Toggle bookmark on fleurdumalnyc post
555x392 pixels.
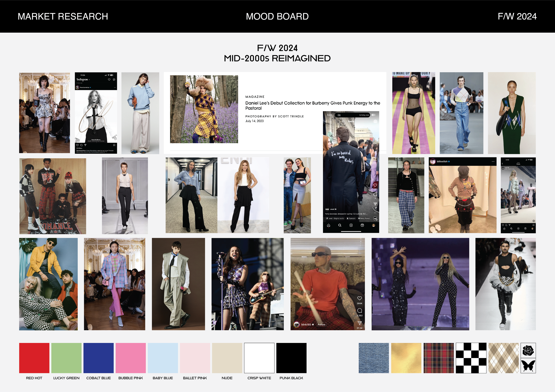click(x=114, y=145)
